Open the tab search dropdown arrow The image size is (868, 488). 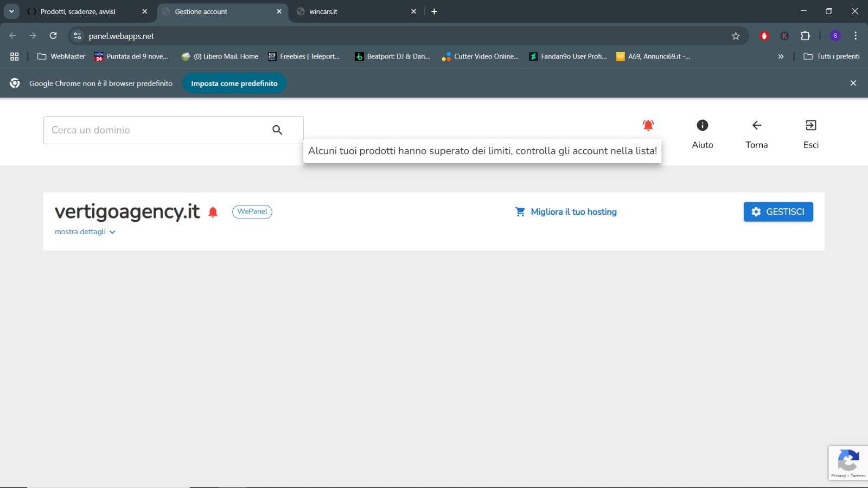tap(11, 11)
